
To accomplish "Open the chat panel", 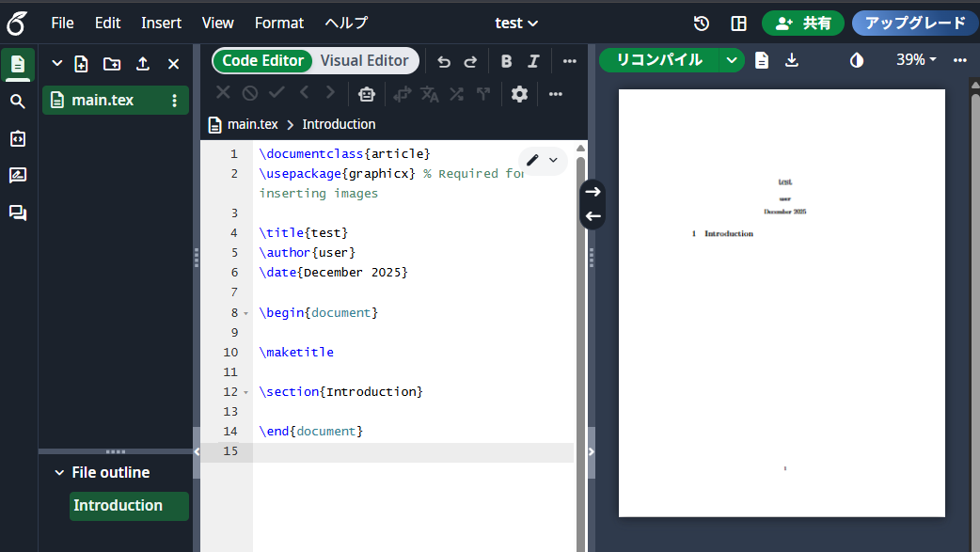I will point(17,213).
